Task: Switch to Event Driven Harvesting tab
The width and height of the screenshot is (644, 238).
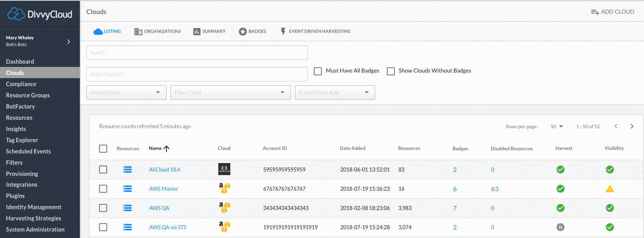Action: [x=315, y=31]
